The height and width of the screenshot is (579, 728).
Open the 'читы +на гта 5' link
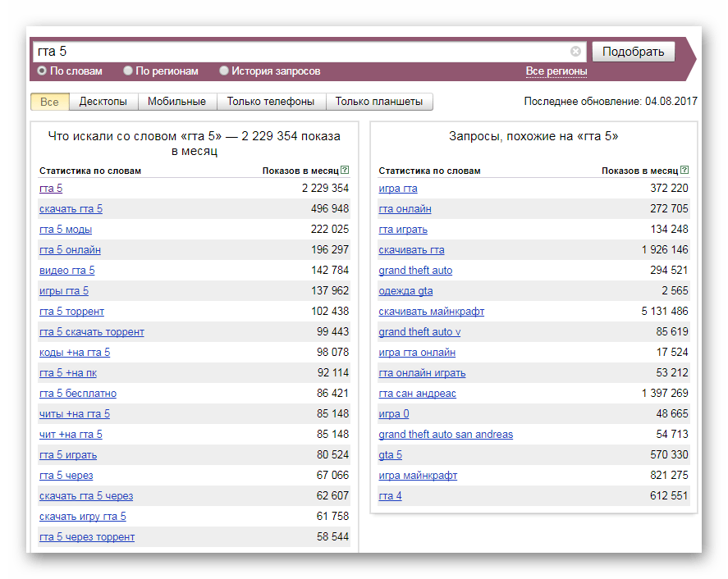point(75,414)
